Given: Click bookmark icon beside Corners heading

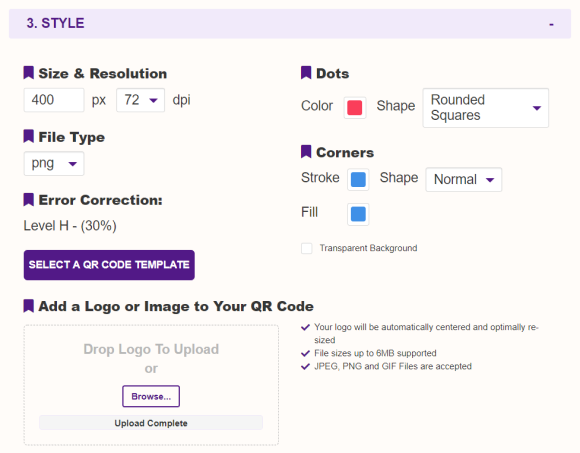Looking at the screenshot, I should point(306,152).
